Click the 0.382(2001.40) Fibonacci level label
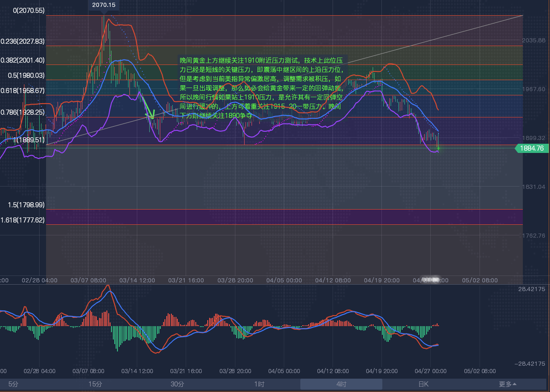The image size is (550, 392). pyautogui.click(x=23, y=60)
